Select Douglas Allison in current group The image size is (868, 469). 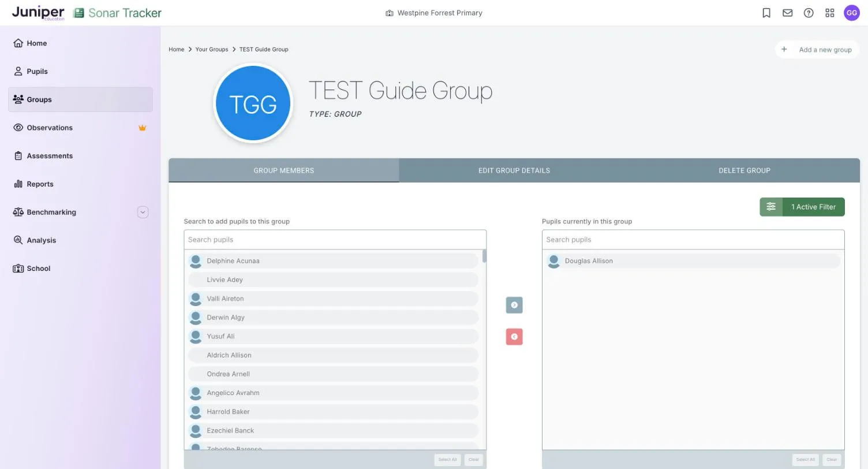coord(693,261)
